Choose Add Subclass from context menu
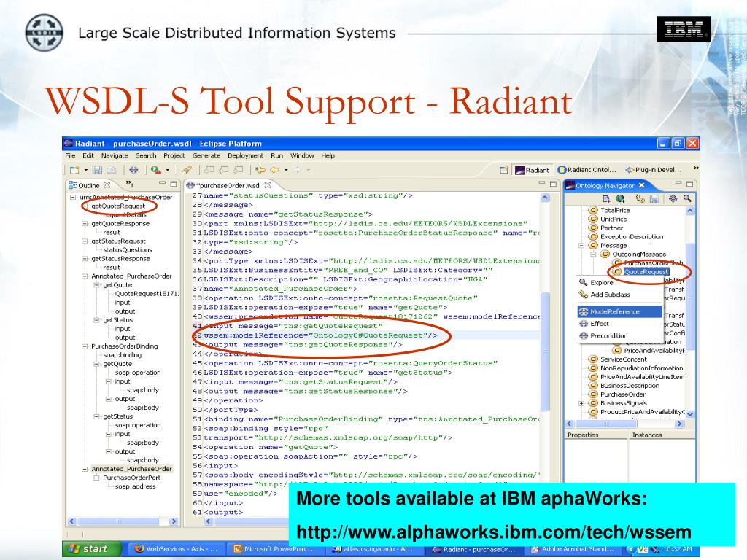 click(620, 295)
